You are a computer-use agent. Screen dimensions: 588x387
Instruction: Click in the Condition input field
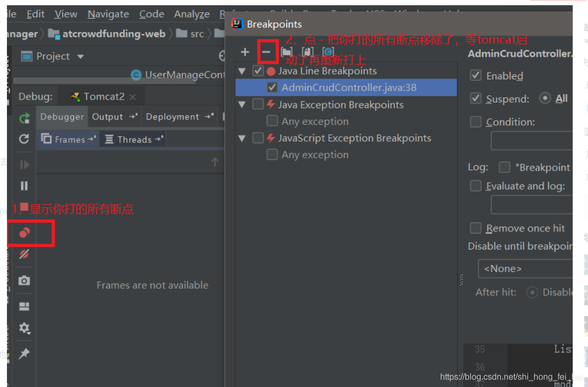point(532,141)
